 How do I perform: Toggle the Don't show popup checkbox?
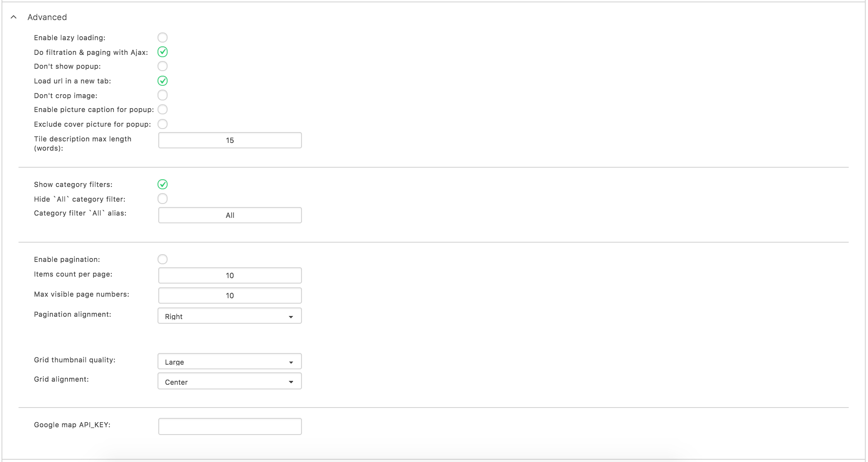[x=163, y=66]
